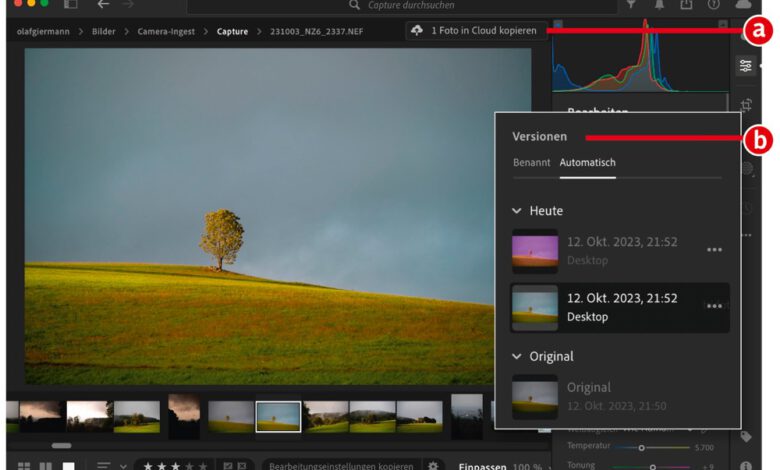Click the share/export icon
780x470 pixels.
(x=686, y=4)
